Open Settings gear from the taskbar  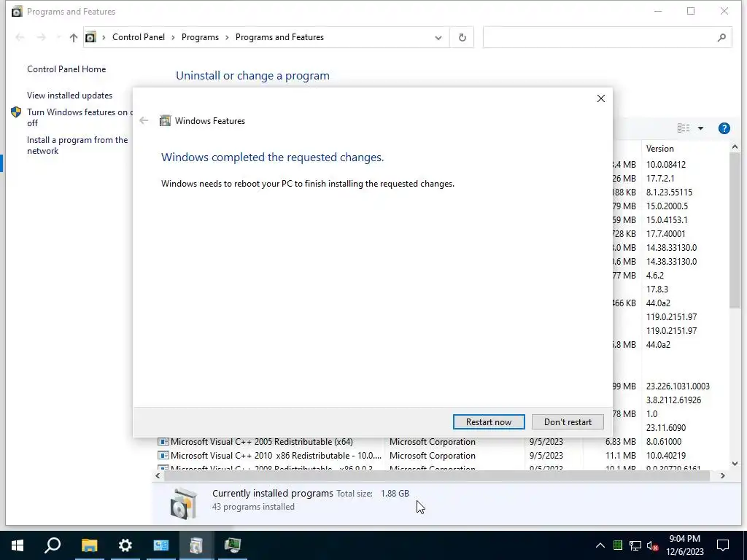[125, 545]
